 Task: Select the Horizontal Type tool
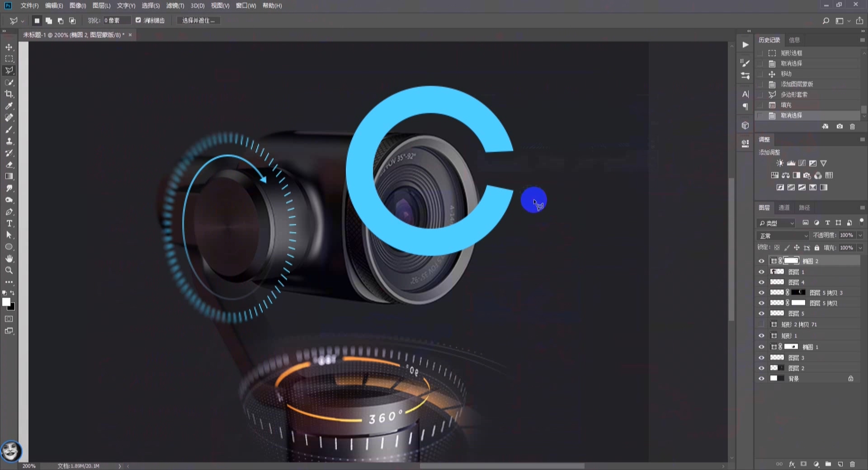click(x=9, y=224)
